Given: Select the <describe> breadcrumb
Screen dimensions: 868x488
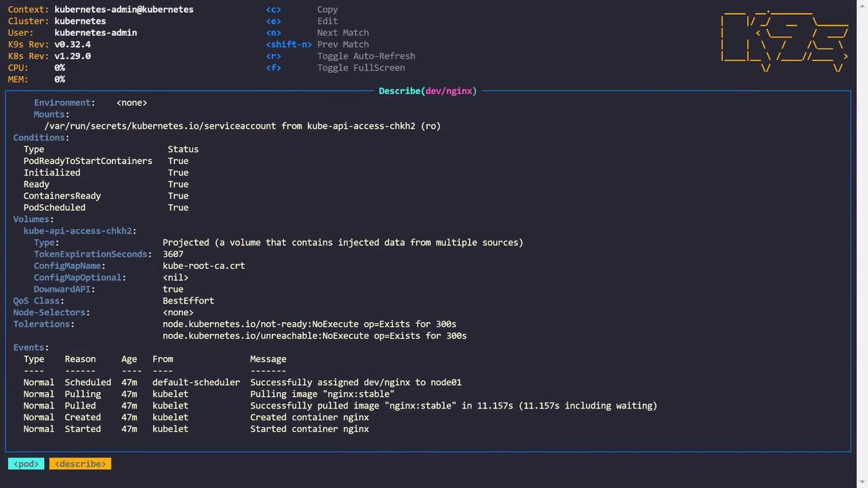Looking at the screenshot, I should [80, 464].
